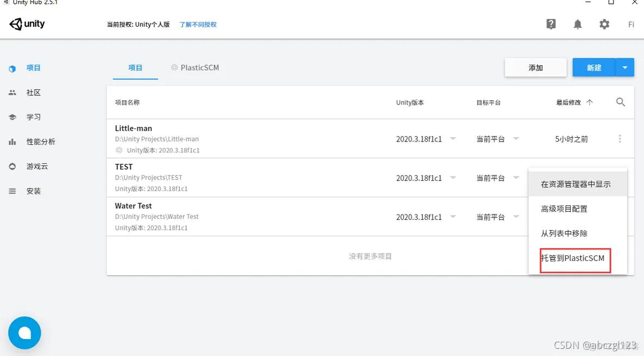Click the blue chat bubble button
This screenshot has height=356, width=644.
pos(24,333)
